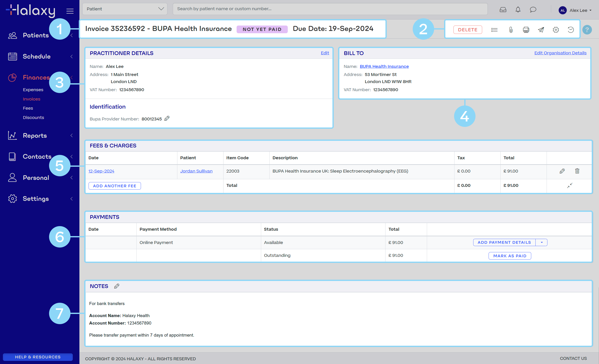Expand Add Payment Details dropdown arrow
The height and width of the screenshot is (364, 599).
(x=541, y=242)
